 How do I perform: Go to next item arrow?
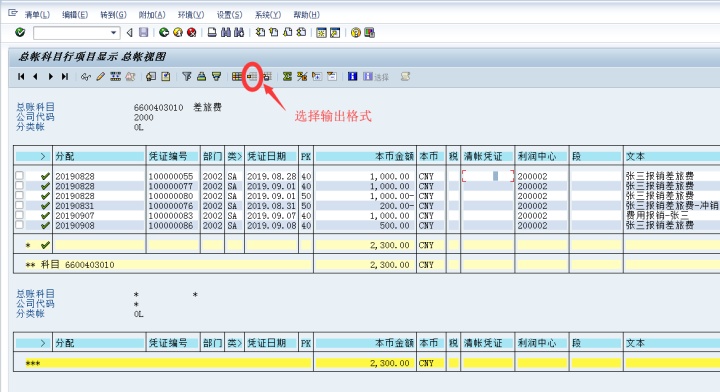pyautogui.click(x=51, y=77)
